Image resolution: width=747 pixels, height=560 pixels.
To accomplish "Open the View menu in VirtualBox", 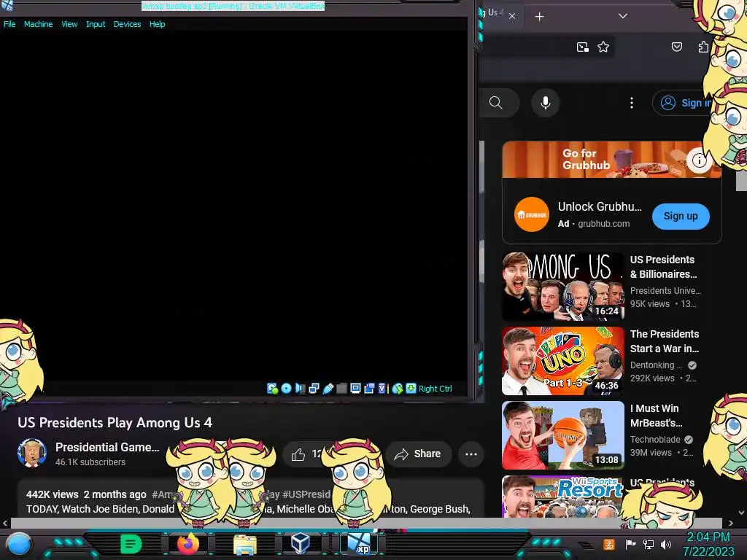I will pyautogui.click(x=69, y=24).
